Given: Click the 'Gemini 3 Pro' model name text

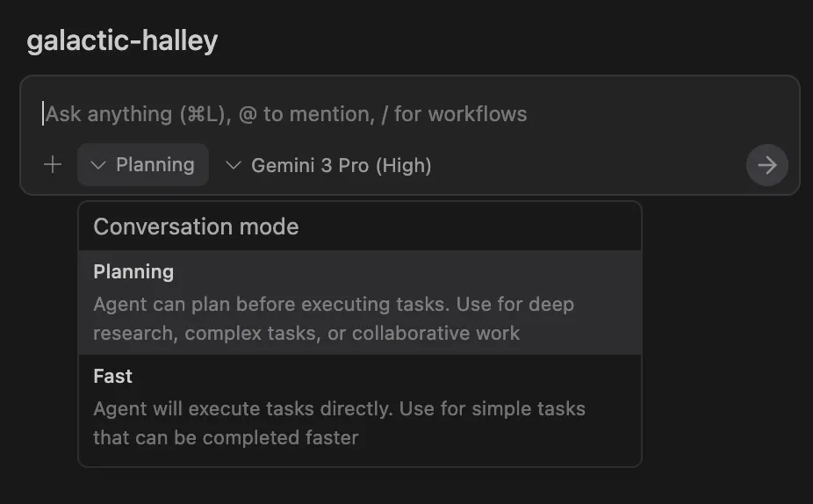Looking at the screenshot, I should (310, 165).
